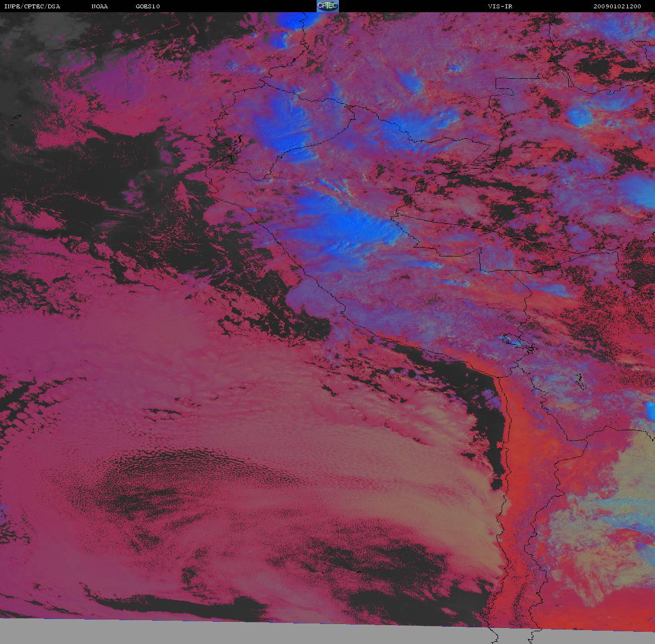This screenshot has width=655, height=644.
Task: Select the small lake outline southeast of Titicaca
Action: (580, 381)
